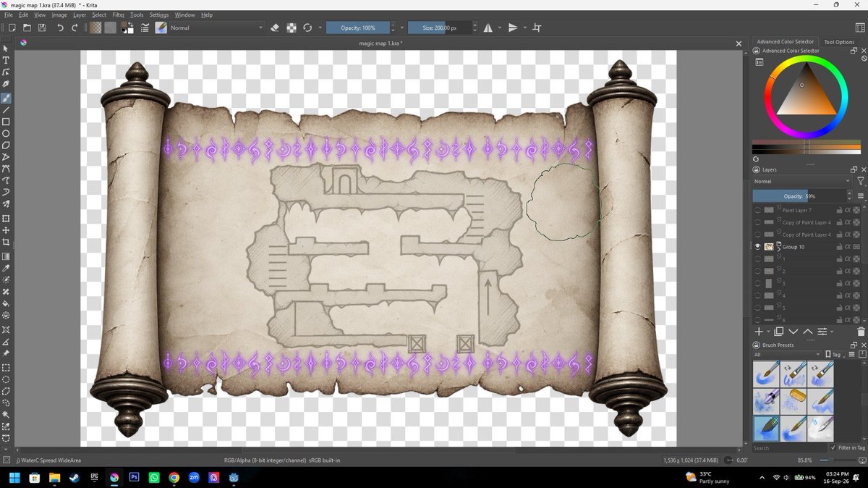868x488 pixels.
Task: Open horizontal mirror options dropdown arrow
Action: tap(499, 28)
